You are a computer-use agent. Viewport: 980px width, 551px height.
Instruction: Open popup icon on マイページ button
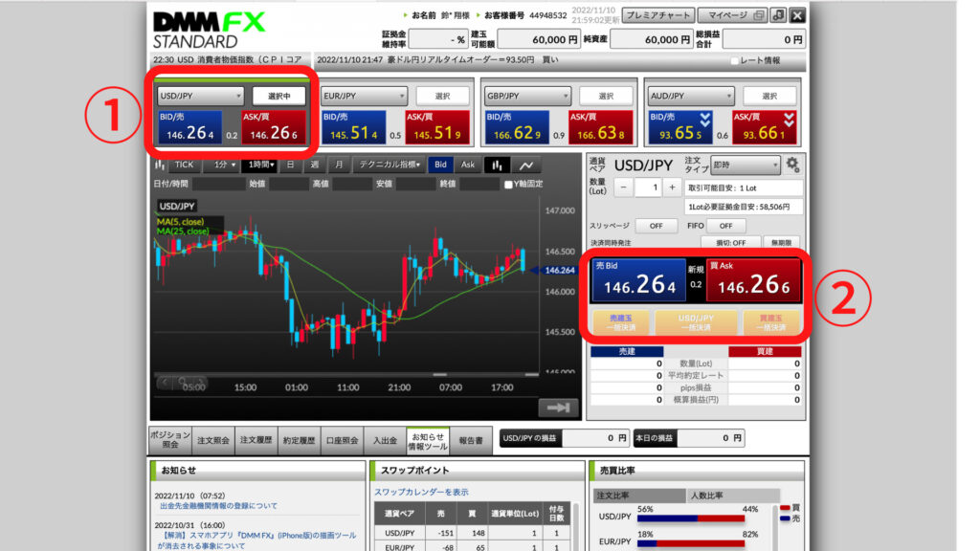point(759,15)
